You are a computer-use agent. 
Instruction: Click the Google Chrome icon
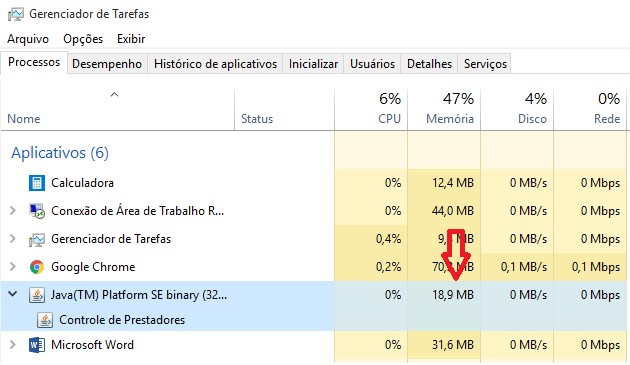(x=37, y=267)
